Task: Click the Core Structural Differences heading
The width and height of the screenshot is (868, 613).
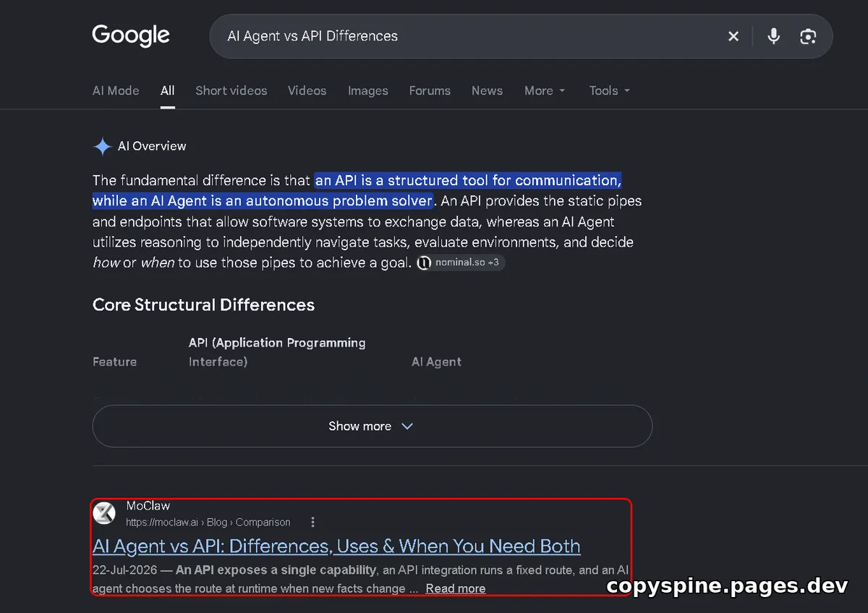Action: [x=203, y=305]
